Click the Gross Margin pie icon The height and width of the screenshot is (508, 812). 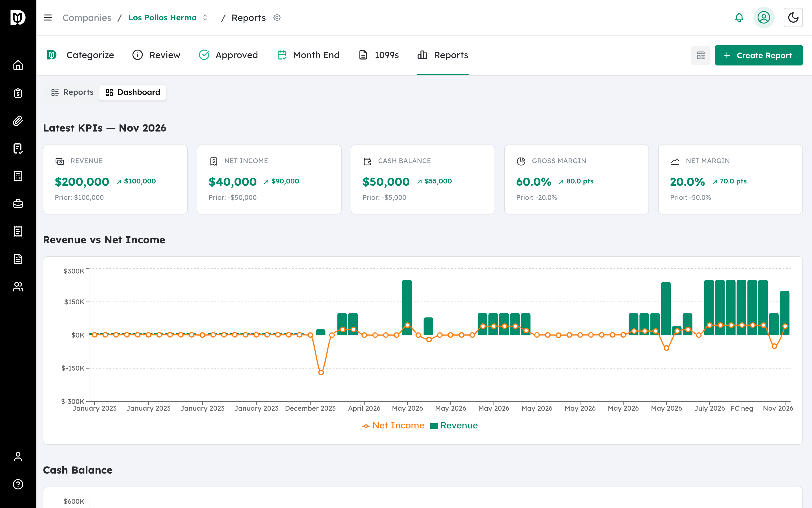pos(521,161)
